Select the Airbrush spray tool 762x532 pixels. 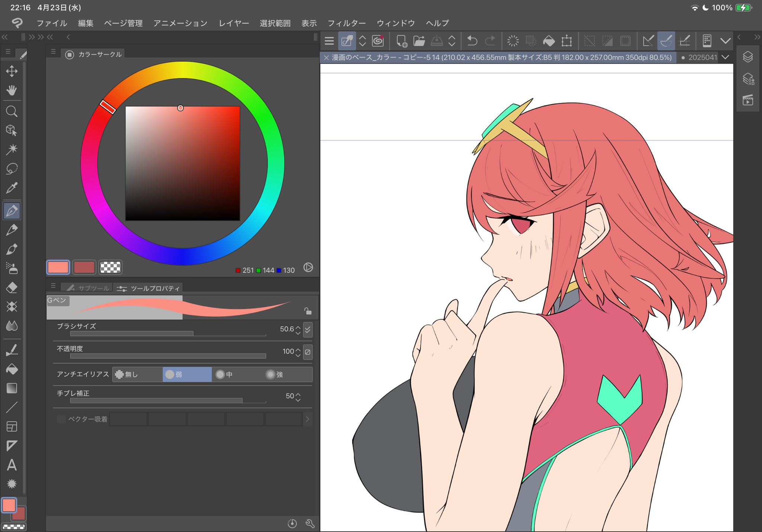pyautogui.click(x=12, y=268)
